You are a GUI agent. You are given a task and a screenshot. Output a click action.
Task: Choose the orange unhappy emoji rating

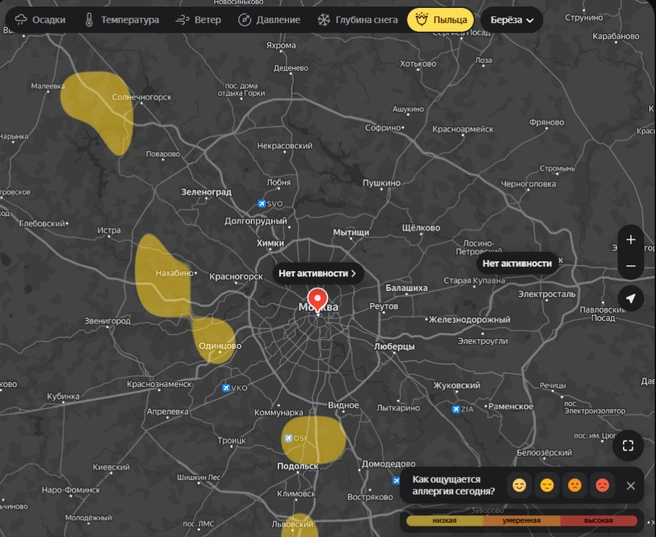point(574,486)
